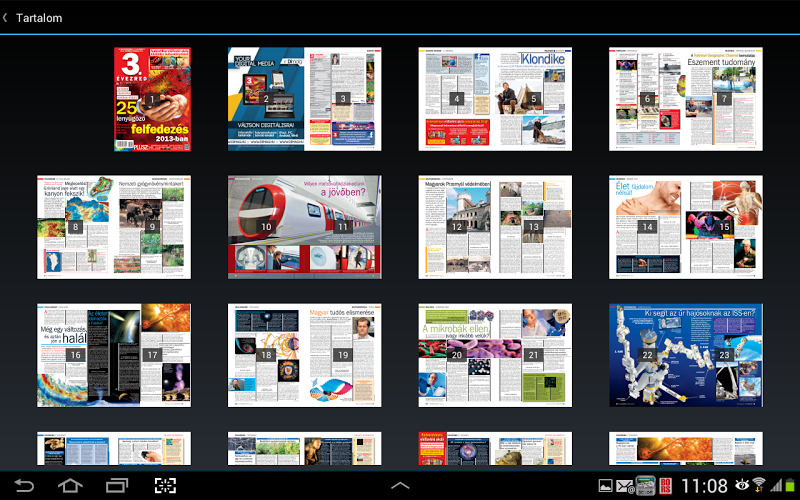Open the gallery notification icon
This screenshot has height=500, width=800.
(606, 485)
